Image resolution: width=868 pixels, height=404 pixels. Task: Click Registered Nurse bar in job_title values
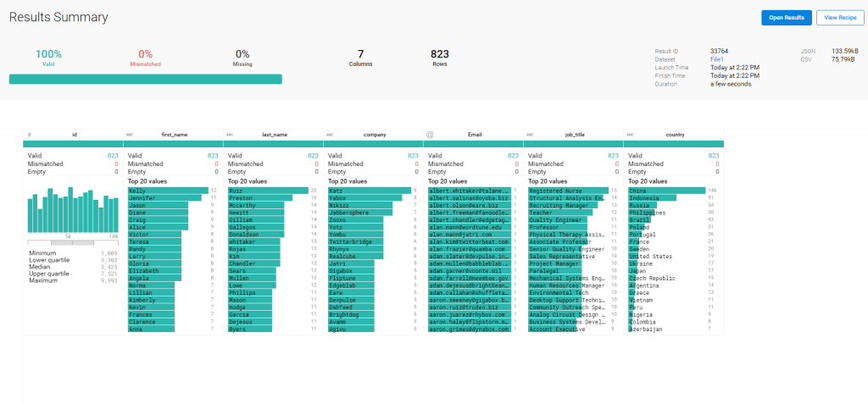(x=565, y=191)
